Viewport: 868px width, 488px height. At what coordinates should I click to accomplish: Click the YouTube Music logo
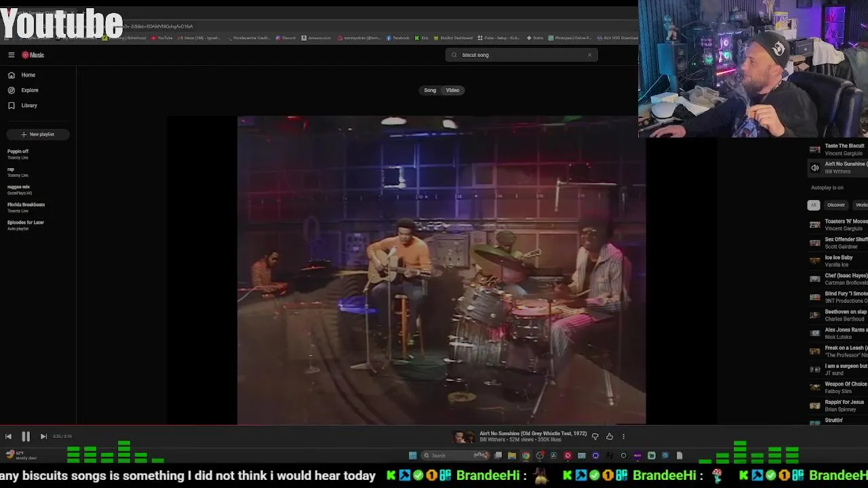click(33, 55)
